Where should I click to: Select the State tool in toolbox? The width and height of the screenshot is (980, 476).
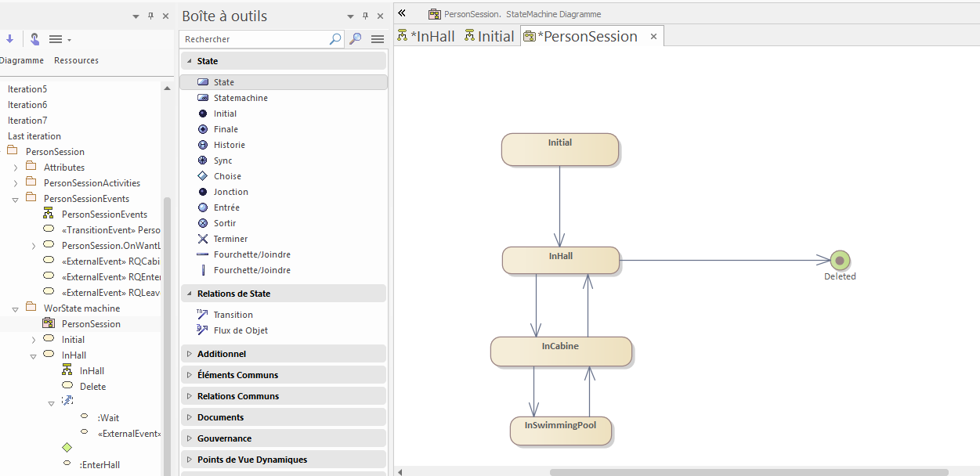pyautogui.click(x=224, y=82)
